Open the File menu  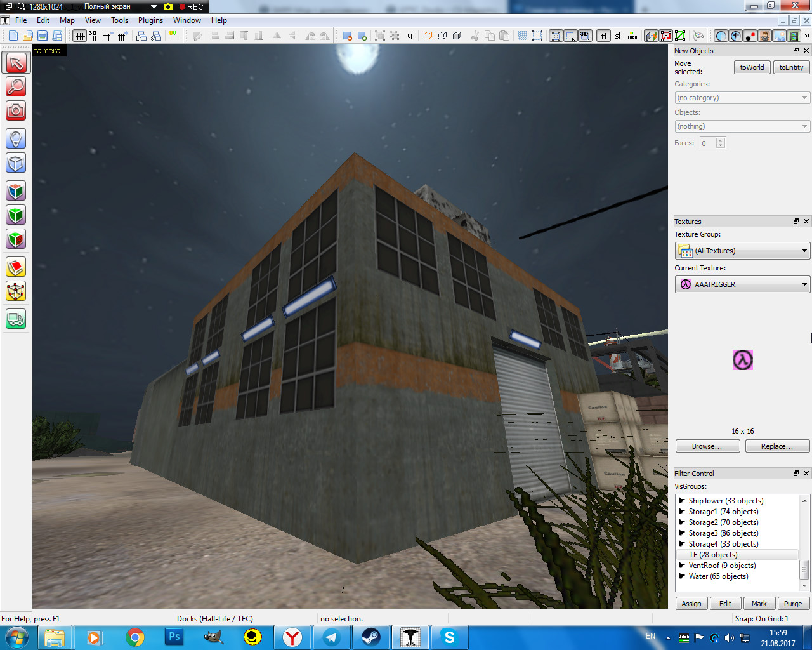[21, 20]
